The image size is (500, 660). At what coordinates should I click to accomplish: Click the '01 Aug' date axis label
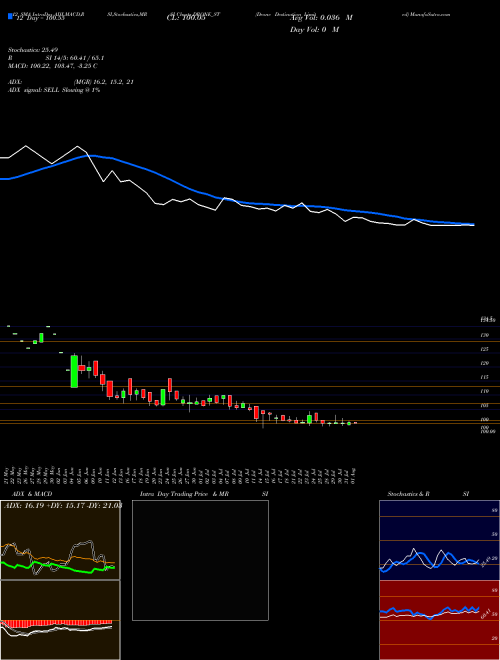click(354, 475)
